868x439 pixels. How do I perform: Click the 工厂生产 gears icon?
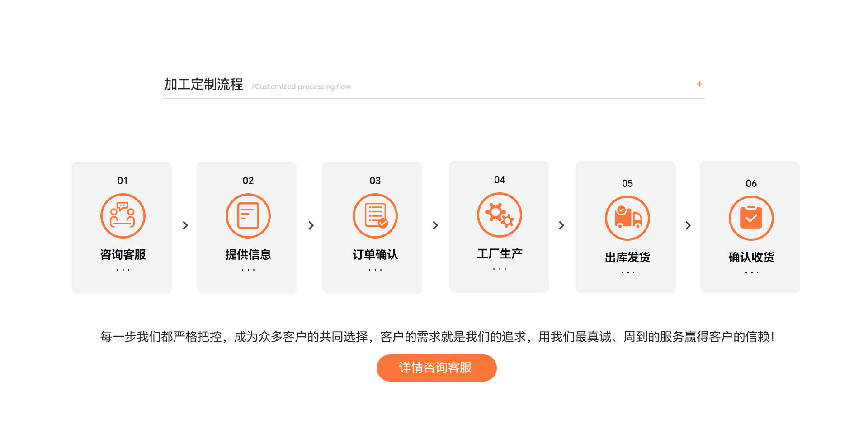[x=499, y=215]
